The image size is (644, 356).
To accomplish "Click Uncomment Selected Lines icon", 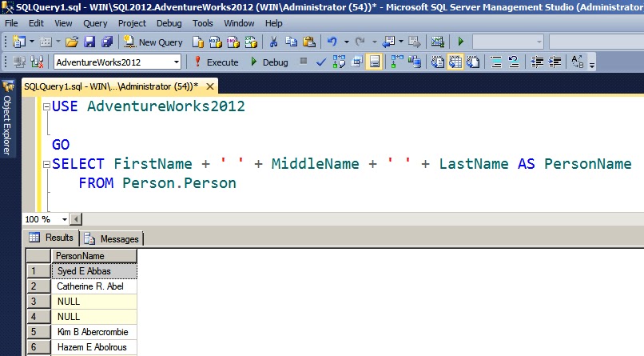I will tap(514, 62).
